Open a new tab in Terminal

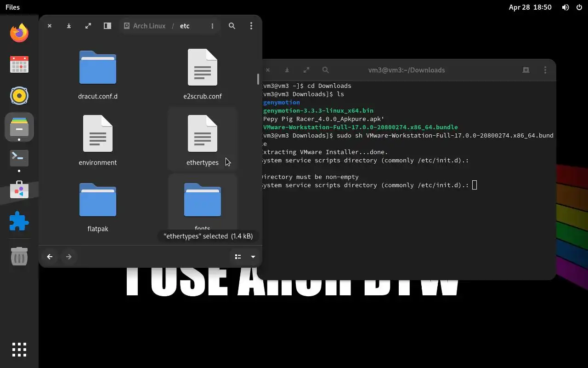tap(526, 70)
